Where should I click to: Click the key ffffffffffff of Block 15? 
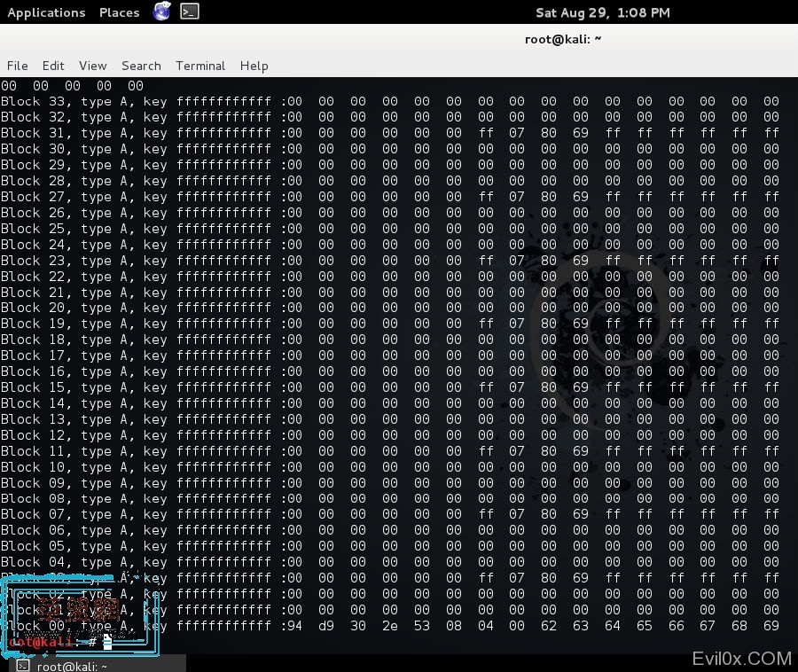tap(223, 387)
